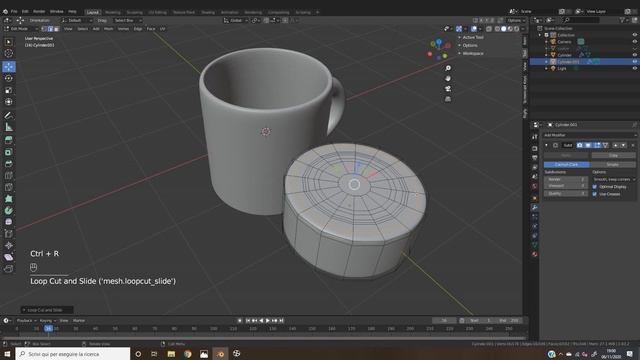Toggle visibility of the Light object

point(634,69)
